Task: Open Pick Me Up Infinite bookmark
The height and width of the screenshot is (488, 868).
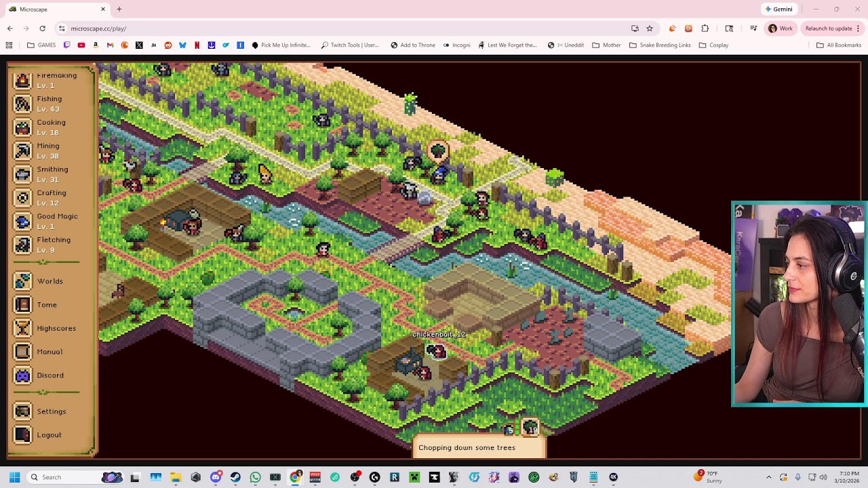Action: point(281,45)
